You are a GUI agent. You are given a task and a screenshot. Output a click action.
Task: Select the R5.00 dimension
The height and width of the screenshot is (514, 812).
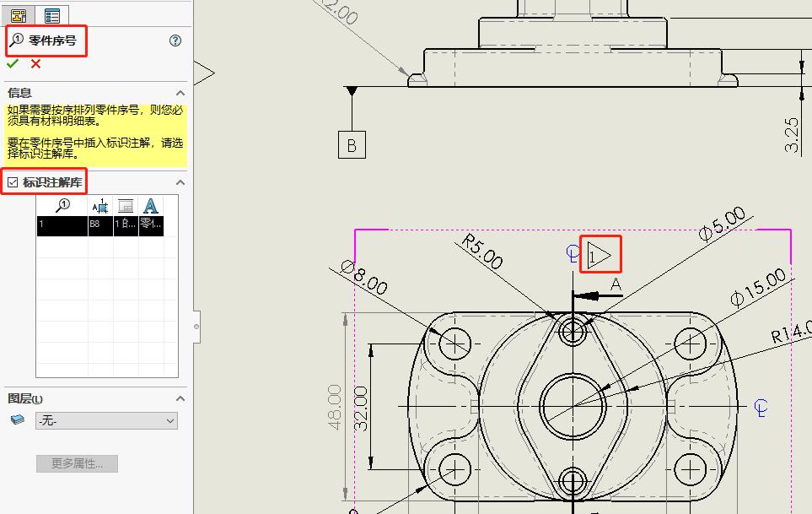(482, 252)
